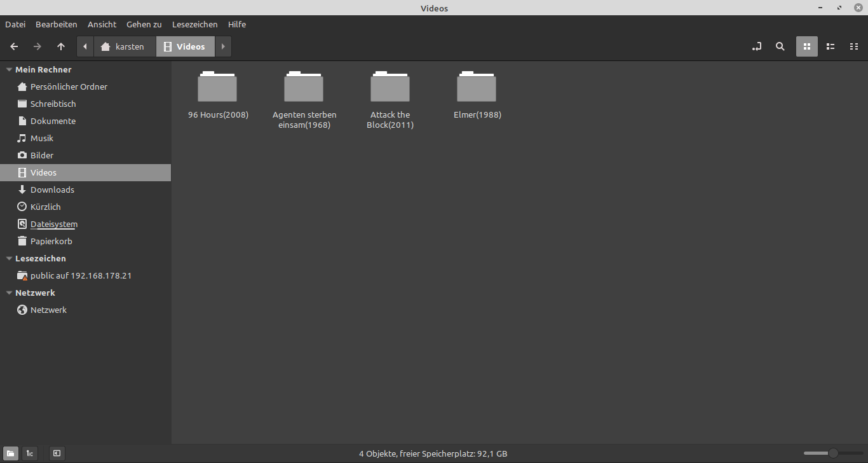Maximize the Videos window
Viewport: 868px width, 463px height.
point(839,8)
